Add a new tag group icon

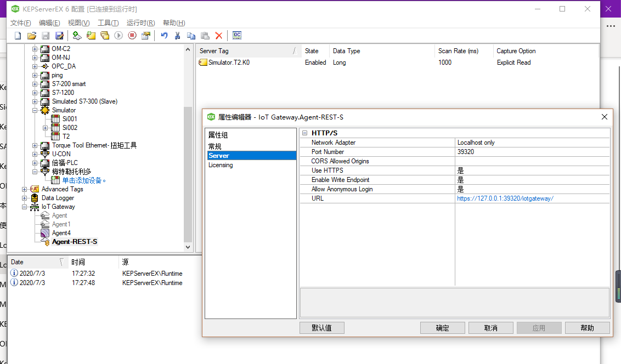105,36
